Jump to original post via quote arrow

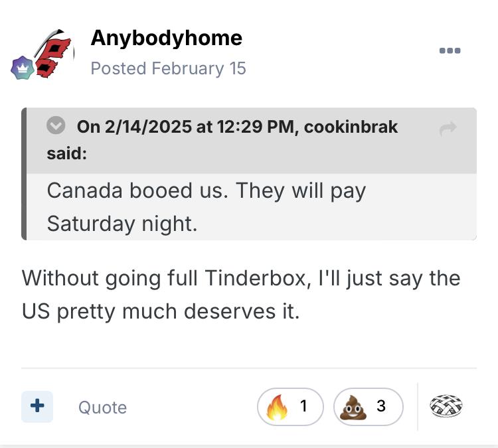pyautogui.click(x=448, y=129)
